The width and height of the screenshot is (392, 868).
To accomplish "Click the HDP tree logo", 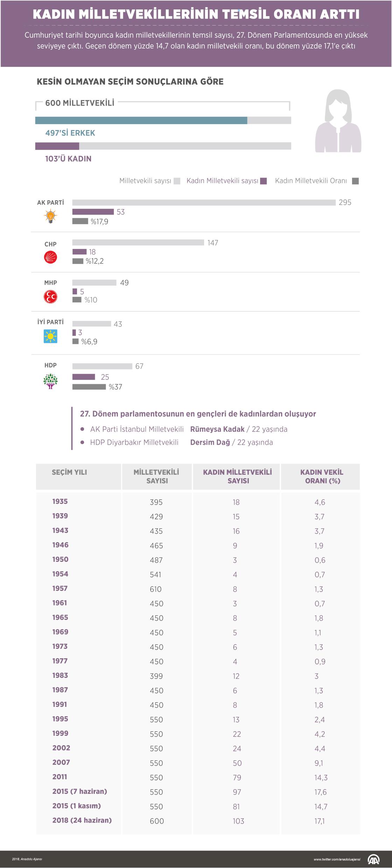I will (50, 381).
